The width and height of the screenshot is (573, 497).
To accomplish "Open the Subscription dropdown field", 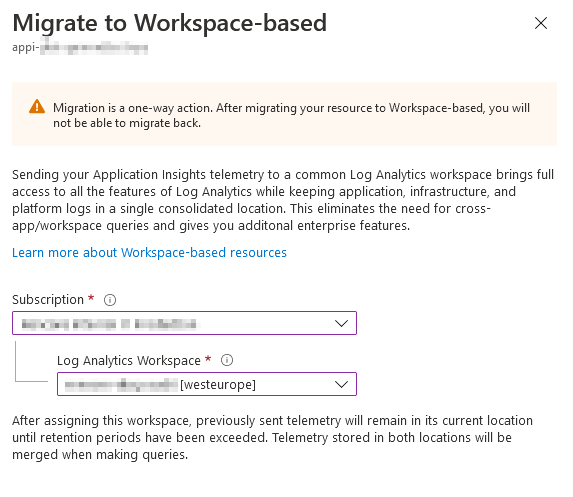I will [x=184, y=323].
